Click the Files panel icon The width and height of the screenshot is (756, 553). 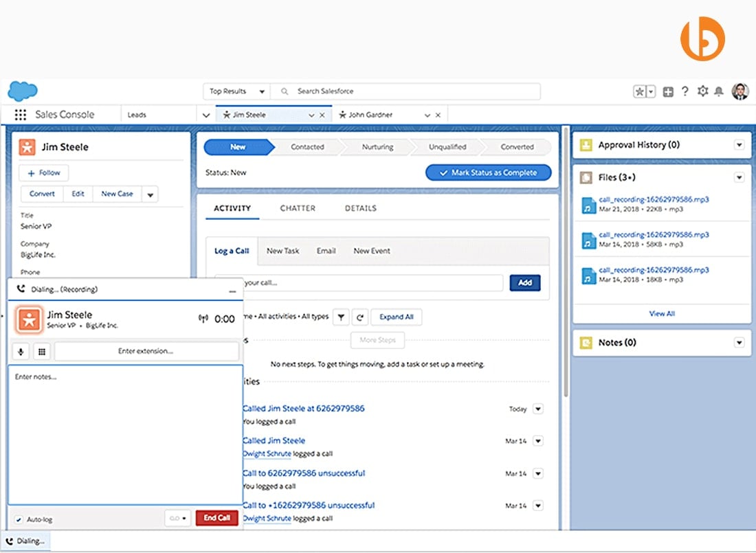click(586, 177)
